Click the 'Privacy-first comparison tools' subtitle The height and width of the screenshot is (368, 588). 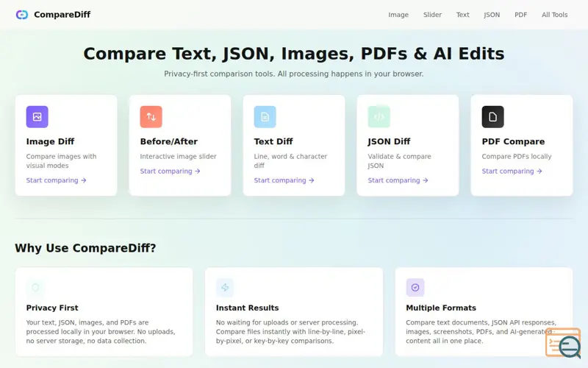(x=293, y=74)
